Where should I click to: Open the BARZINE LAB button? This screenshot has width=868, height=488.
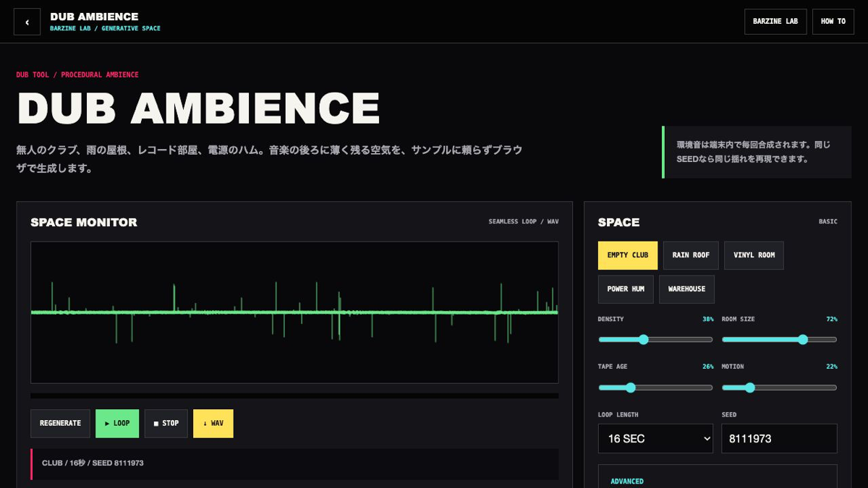[x=775, y=22]
